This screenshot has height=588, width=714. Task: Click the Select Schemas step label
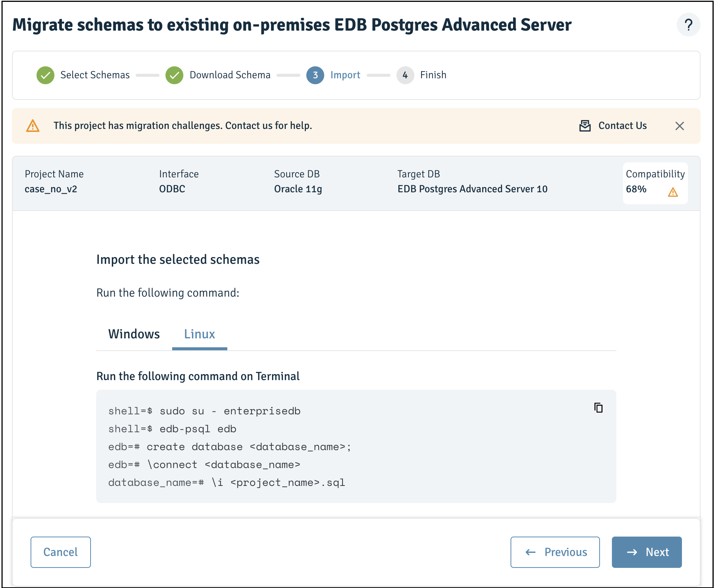coord(95,75)
